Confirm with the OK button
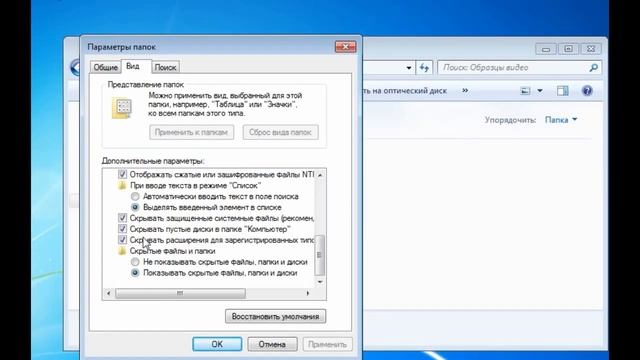Viewport: 640px width, 360px height. tap(217, 344)
